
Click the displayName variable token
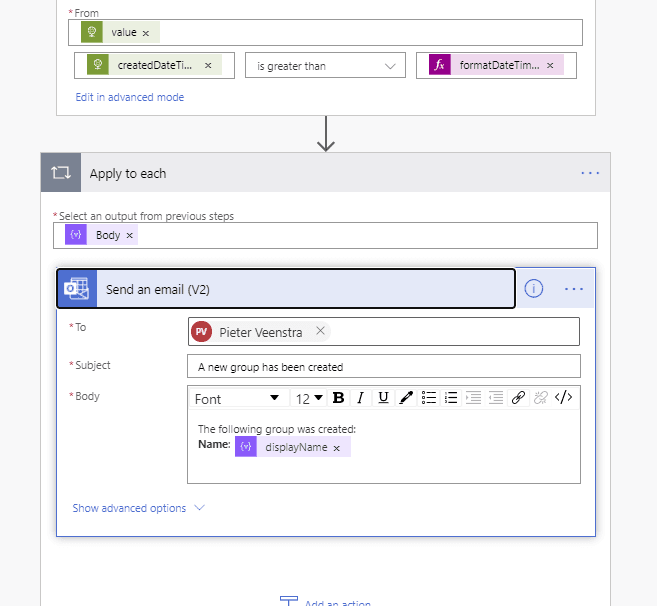(292, 447)
